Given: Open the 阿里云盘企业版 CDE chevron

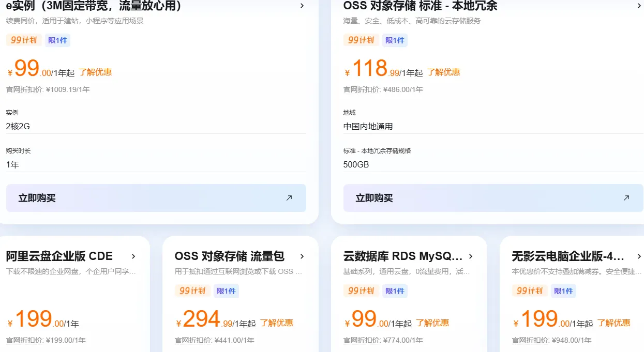Looking at the screenshot, I should coord(133,256).
